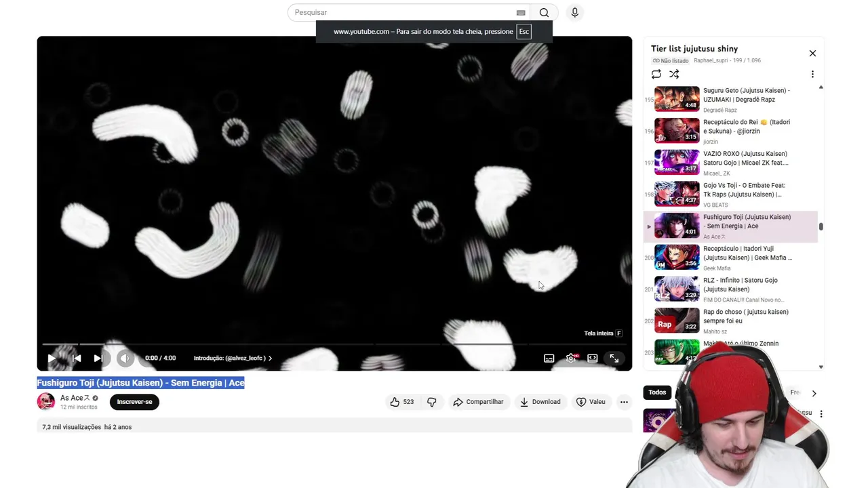
Task: Start voice search with microphone
Action: [575, 12]
